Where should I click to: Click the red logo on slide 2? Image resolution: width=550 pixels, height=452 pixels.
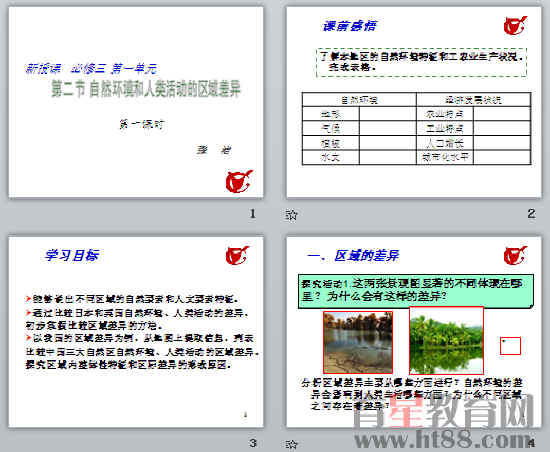click(515, 25)
